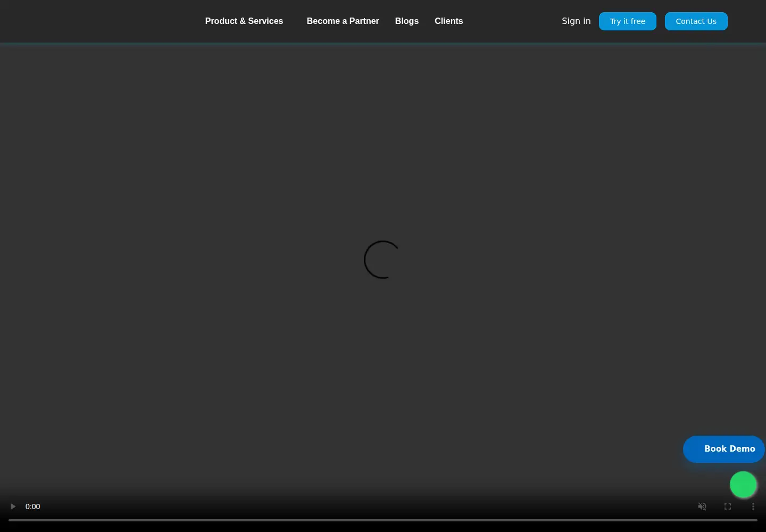Click Try it free button
766x532 pixels.
(628, 21)
